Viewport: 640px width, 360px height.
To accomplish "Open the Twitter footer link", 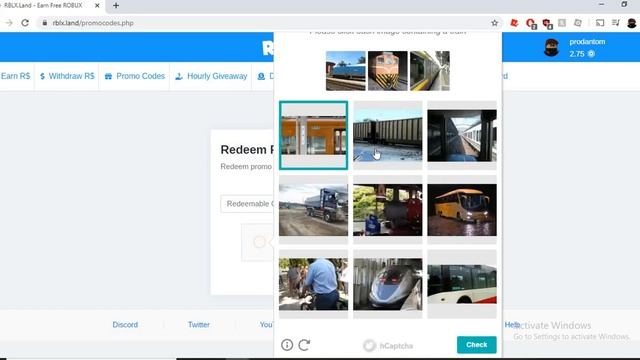I will tap(199, 324).
